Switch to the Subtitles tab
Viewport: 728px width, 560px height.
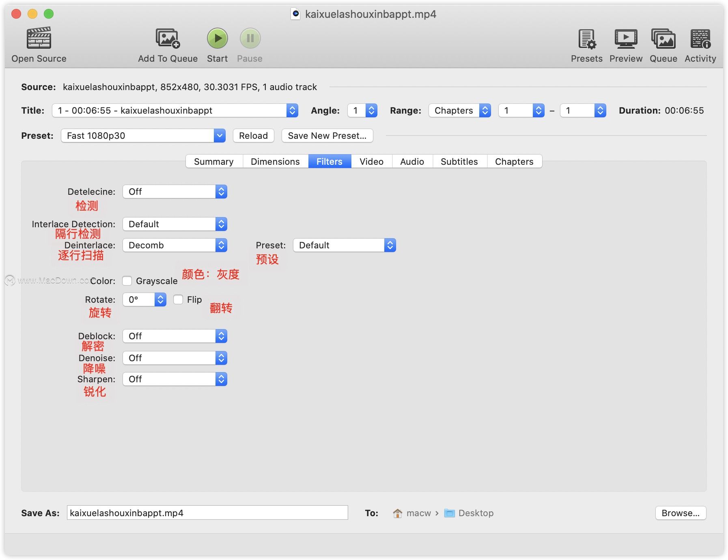point(459,162)
